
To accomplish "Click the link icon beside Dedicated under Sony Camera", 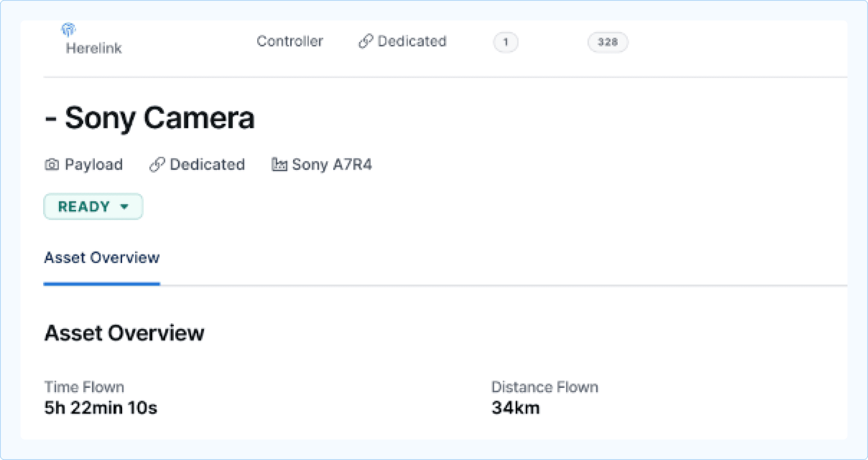I will point(157,165).
